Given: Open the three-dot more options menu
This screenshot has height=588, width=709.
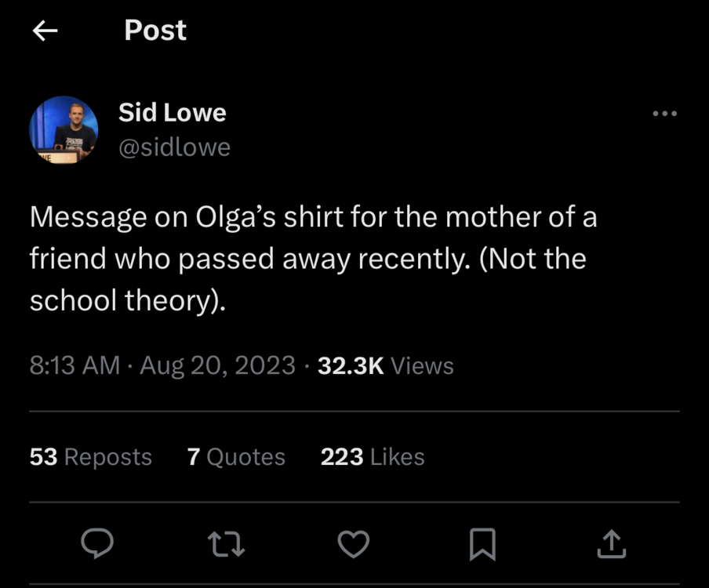Looking at the screenshot, I should [664, 114].
